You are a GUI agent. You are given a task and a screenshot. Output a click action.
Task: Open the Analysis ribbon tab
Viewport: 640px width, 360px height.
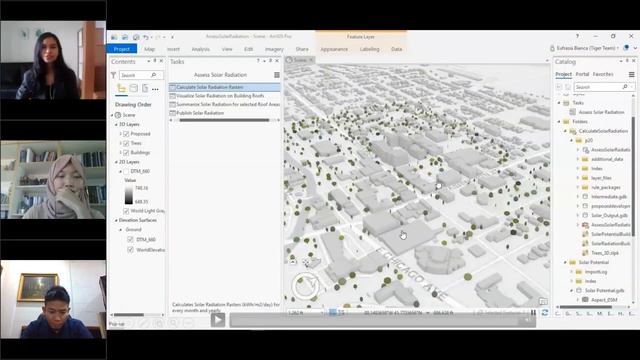point(200,49)
